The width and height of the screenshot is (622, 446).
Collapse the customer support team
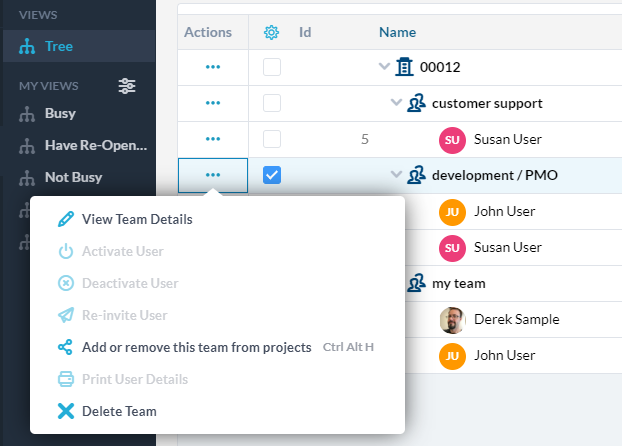[397, 103]
